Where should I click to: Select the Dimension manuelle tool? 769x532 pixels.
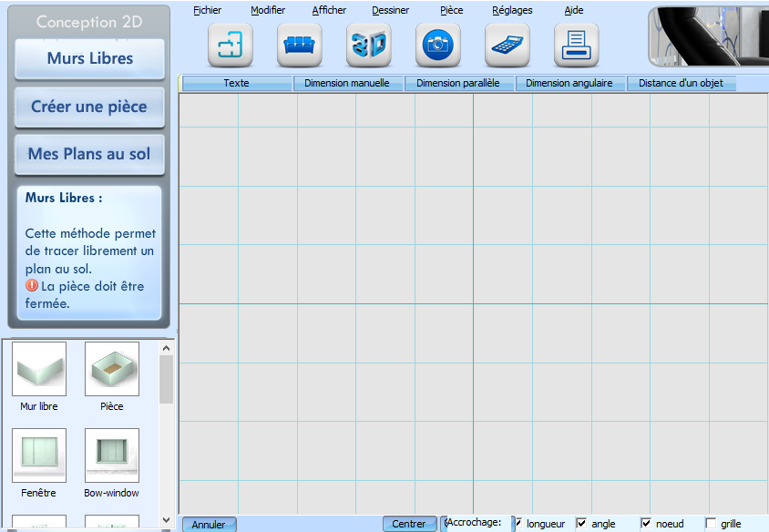[x=347, y=84]
